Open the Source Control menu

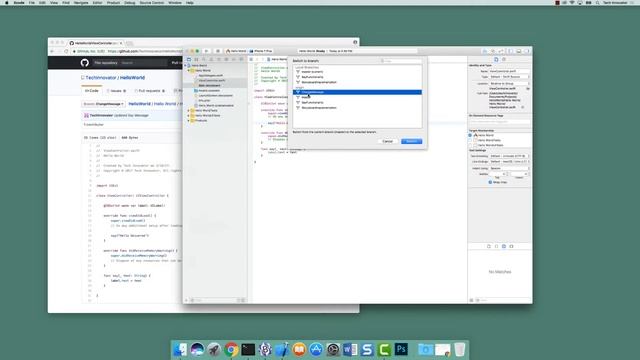[152, 3]
